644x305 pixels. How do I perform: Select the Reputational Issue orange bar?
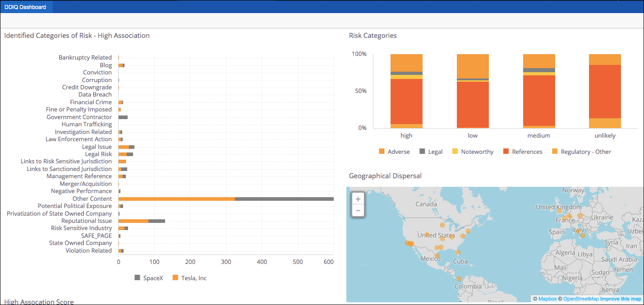point(133,221)
